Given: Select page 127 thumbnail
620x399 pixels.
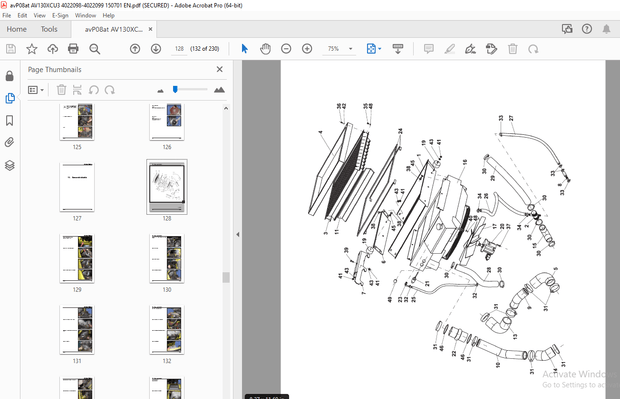Looking at the screenshot, I should pos(77,187).
